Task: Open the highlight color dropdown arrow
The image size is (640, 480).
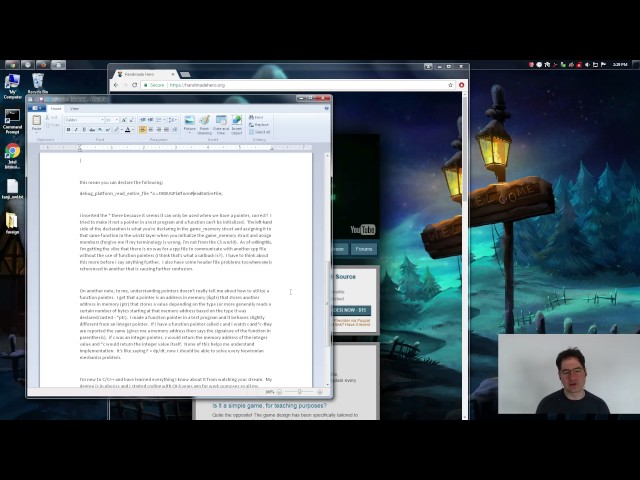Action: pyautogui.click(x=122, y=130)
